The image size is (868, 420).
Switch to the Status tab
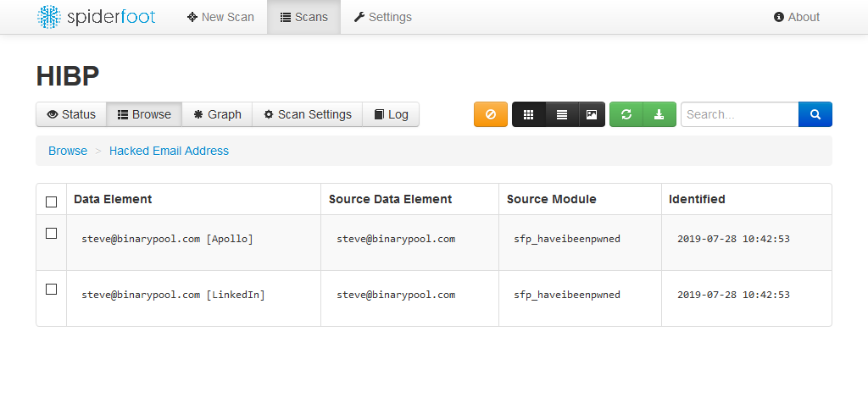(x=71, y=114)
